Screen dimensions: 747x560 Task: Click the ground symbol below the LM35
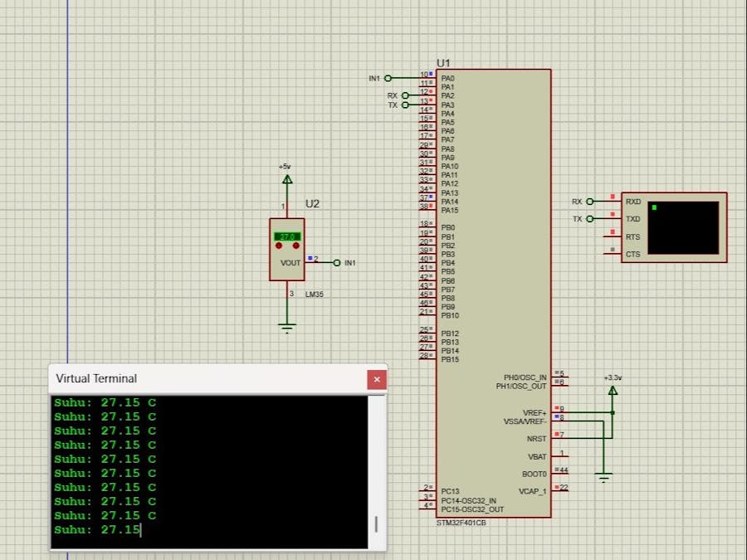(x=287, y=328)
